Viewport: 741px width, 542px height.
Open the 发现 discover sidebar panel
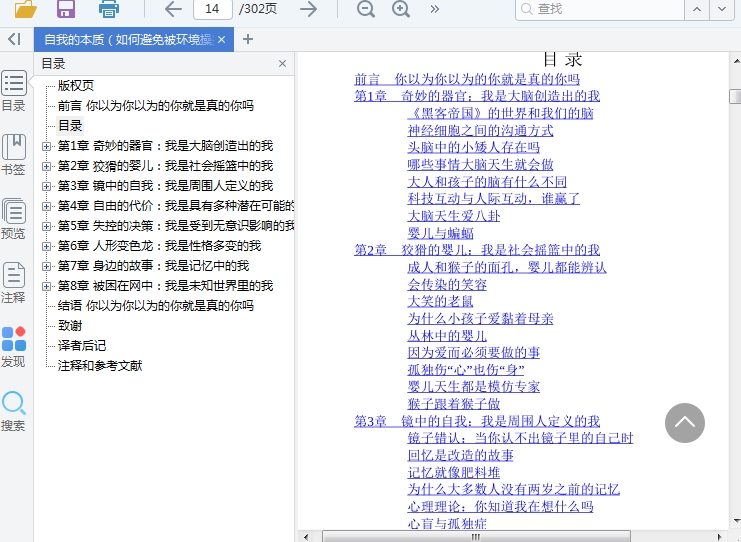point(14,347)
